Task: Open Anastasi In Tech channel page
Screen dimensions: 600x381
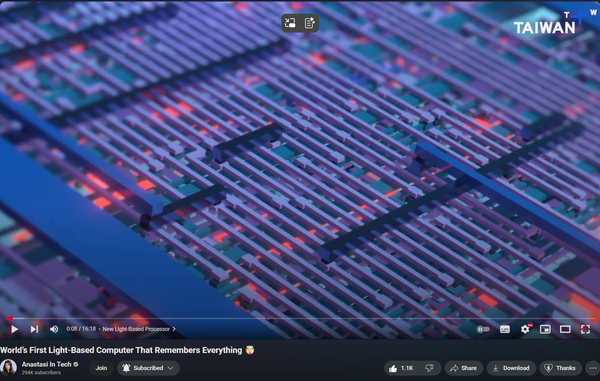Action: coord(46,364)
